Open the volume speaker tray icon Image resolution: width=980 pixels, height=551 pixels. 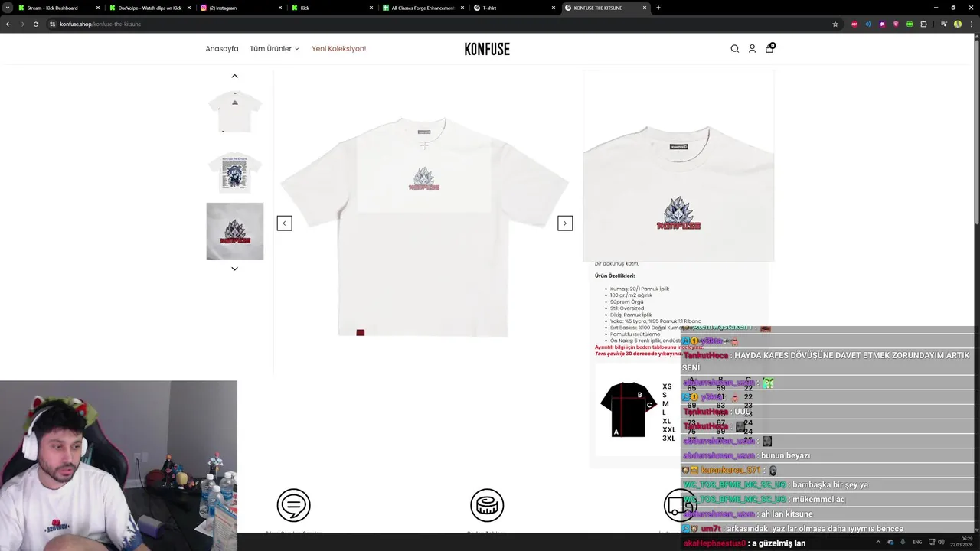(941, 542)
